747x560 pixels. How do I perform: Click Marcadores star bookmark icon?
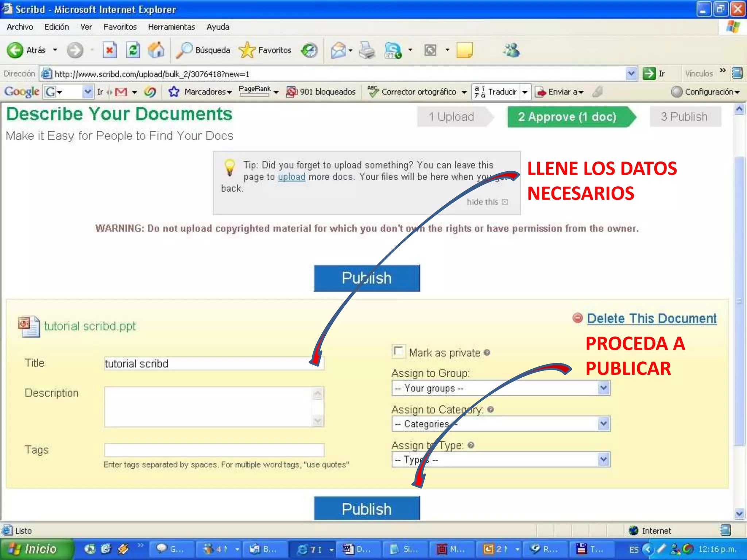click(174, 92)
